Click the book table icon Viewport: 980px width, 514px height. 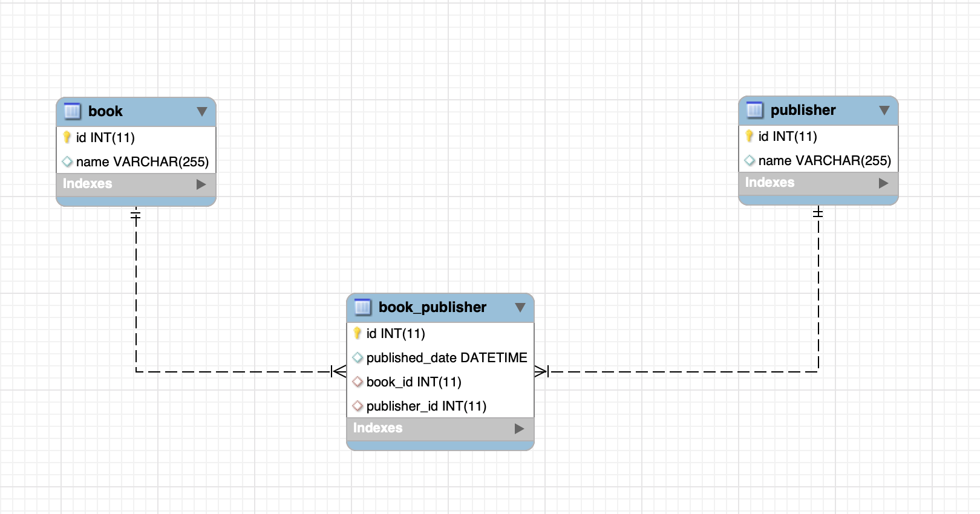(x=72, y=111)
